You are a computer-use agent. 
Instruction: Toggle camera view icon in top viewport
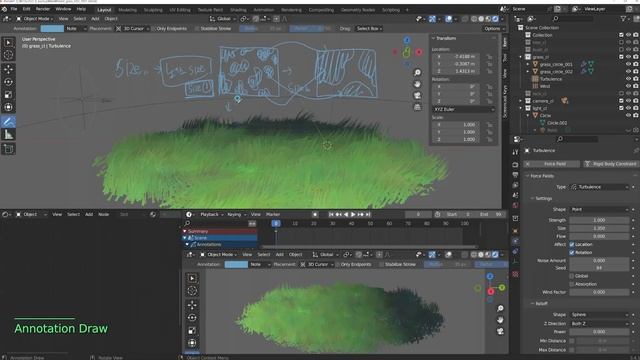click(x=417, y=96)
